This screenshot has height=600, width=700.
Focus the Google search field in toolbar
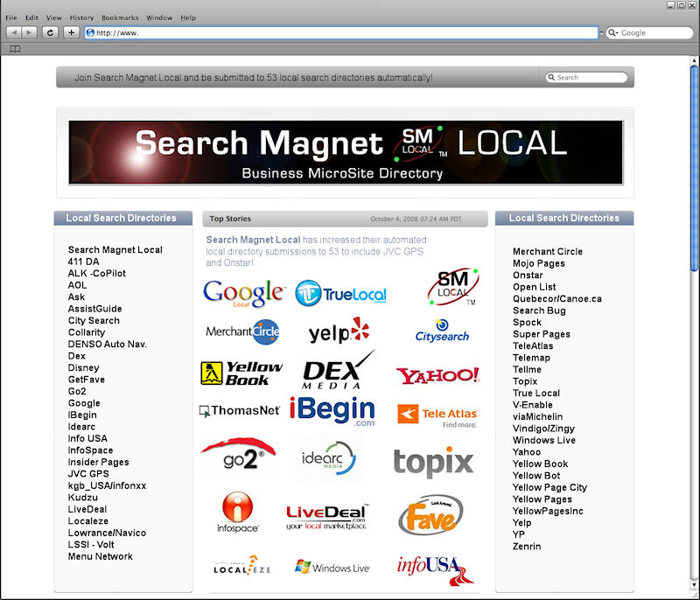649,32
